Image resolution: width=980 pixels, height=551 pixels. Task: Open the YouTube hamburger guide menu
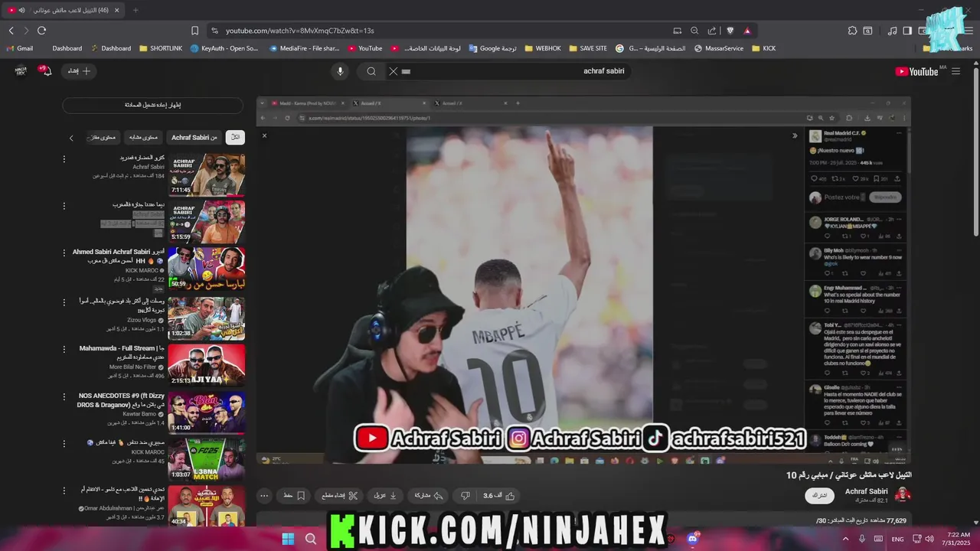point(955,71)
